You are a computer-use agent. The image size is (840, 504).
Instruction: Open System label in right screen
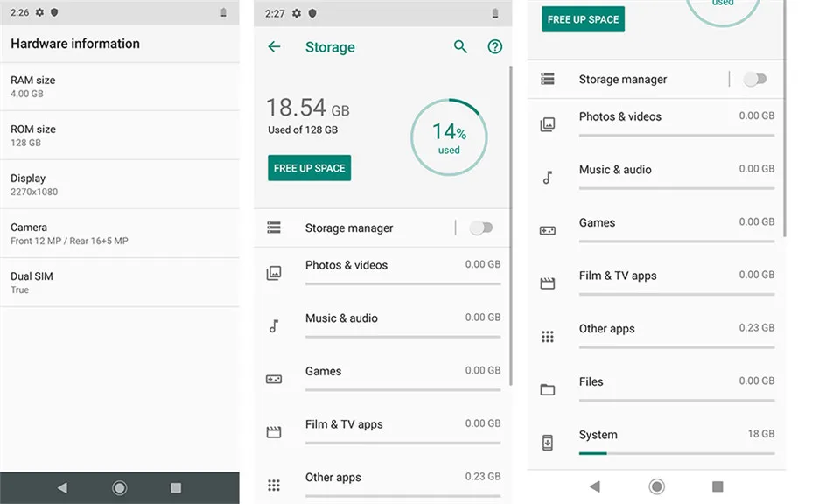point(598,435)
